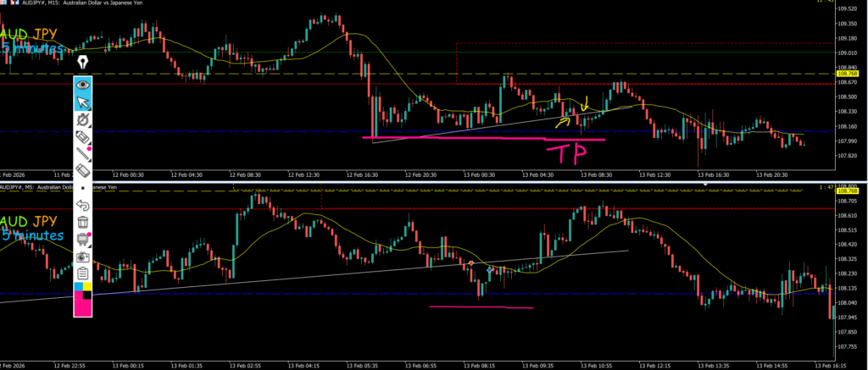Clear drawings with the trash can icon
This screenshot has width=868, height=370.
[83, 222]
